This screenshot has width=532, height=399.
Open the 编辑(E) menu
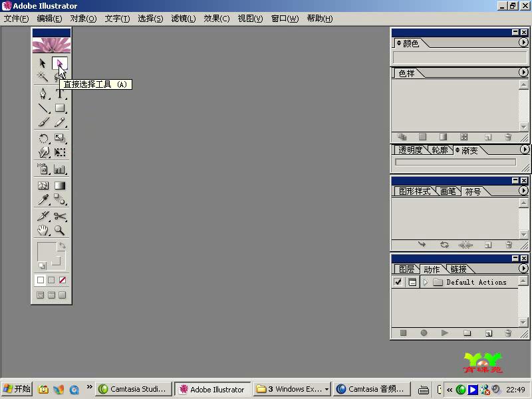pos(49,19)
